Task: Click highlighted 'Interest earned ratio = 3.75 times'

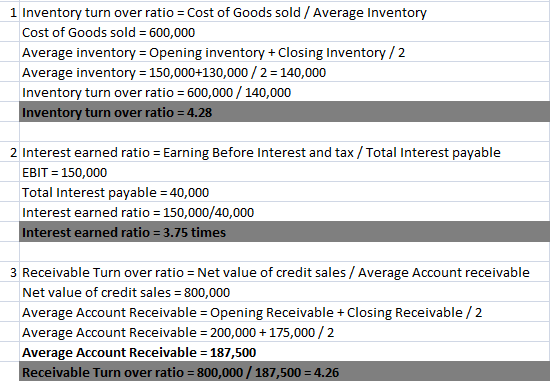Action: point(284,232)
